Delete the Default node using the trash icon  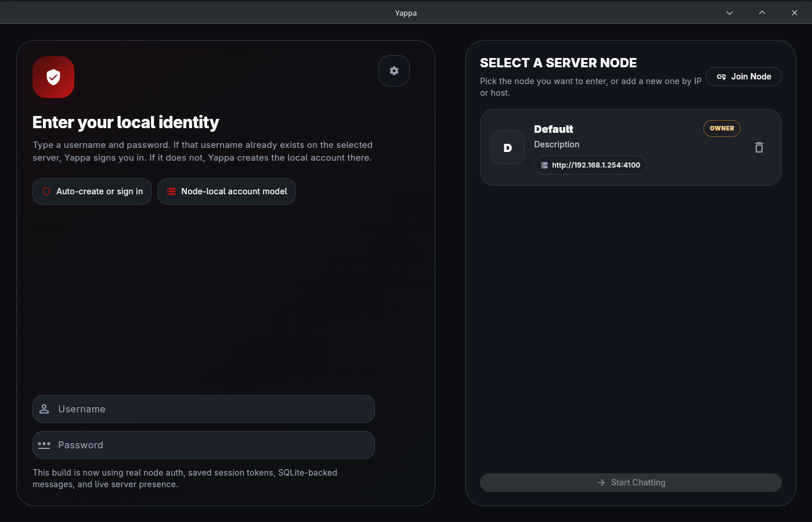759,147
